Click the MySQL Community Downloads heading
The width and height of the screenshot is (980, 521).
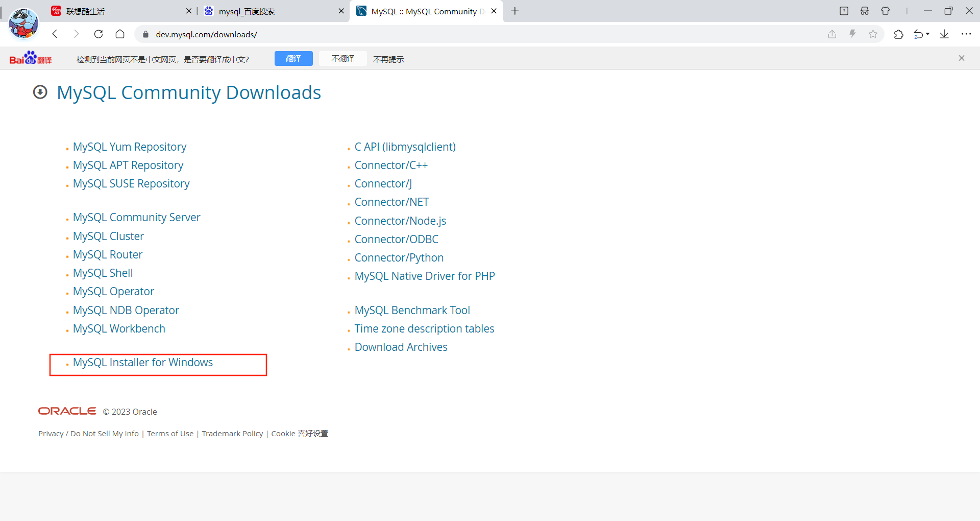tap(189, 92)
